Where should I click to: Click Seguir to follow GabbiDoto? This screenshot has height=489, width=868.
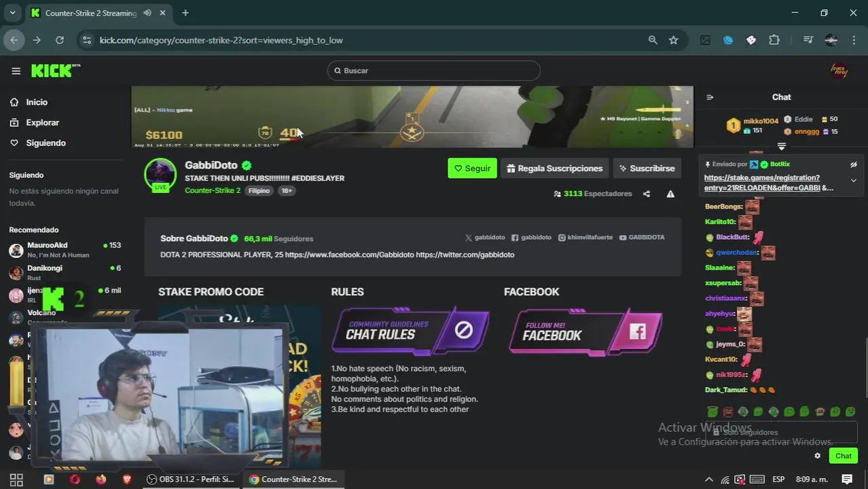point(472,168)
